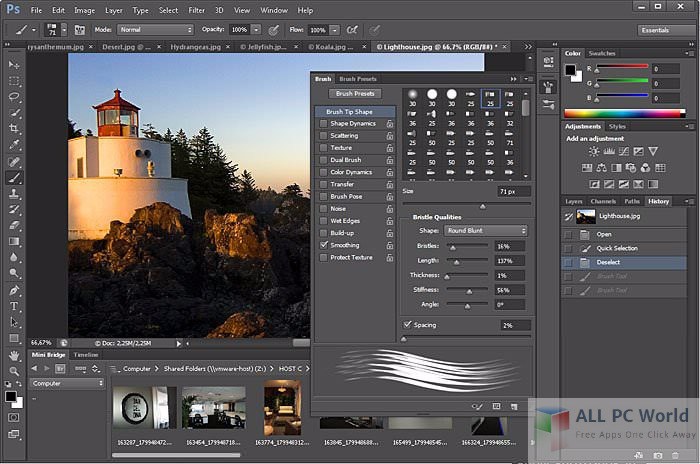700x464 pixels.
Task: Uncheck the Smoothing checkbox
Action: tap(323, 245)
